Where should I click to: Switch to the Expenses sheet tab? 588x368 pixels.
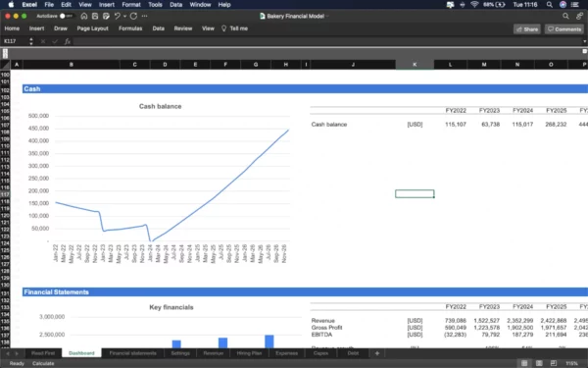click(x=286, y=353)
